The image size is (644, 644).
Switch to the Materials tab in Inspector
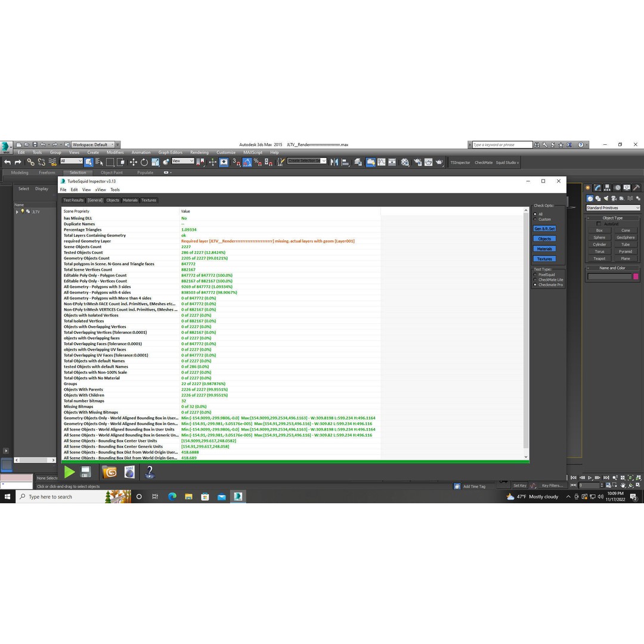(x=130, y=200)
